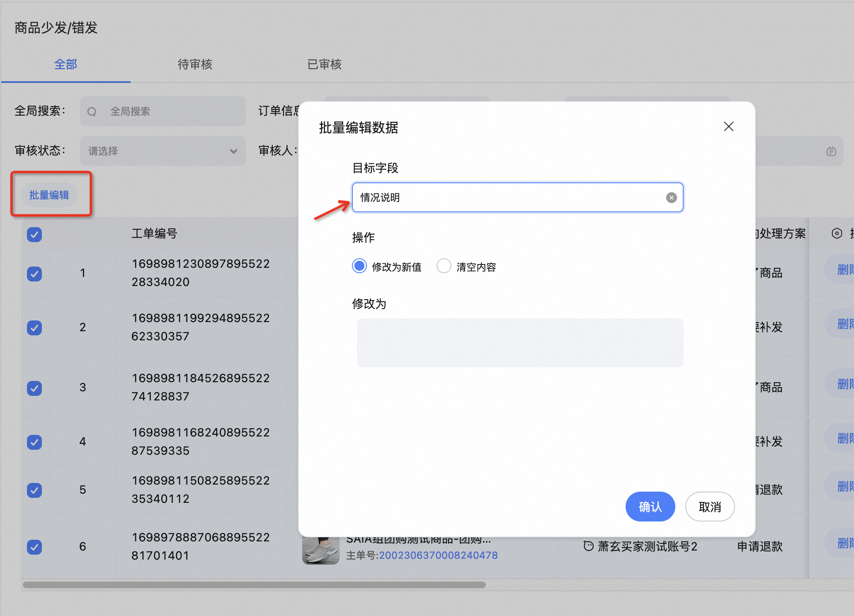
Task: Uncheck the select-all header checkbox
Action: pos(34,235)
